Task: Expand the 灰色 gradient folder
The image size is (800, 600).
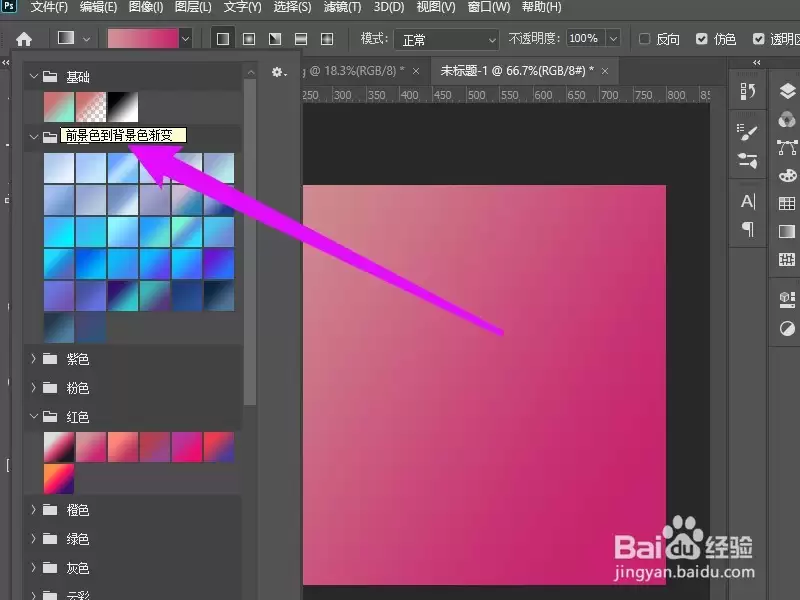Action: point(34,567)
